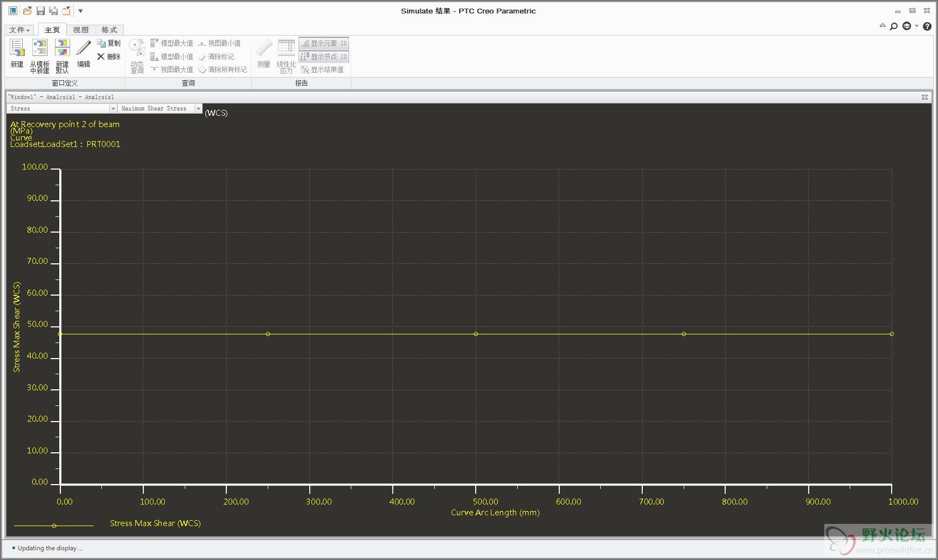
Task: Open Help question mark icon
Action: (x=927, y=26)
